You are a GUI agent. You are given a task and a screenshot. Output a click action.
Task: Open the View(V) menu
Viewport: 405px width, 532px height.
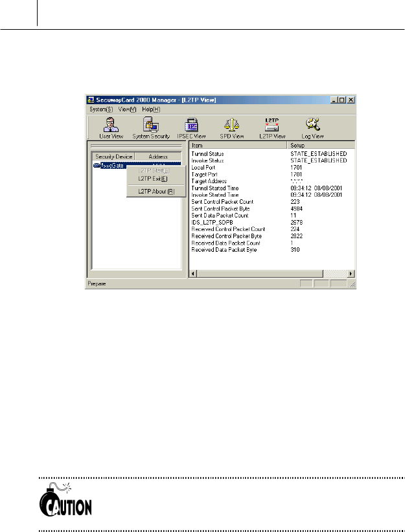tap(127, 109)
